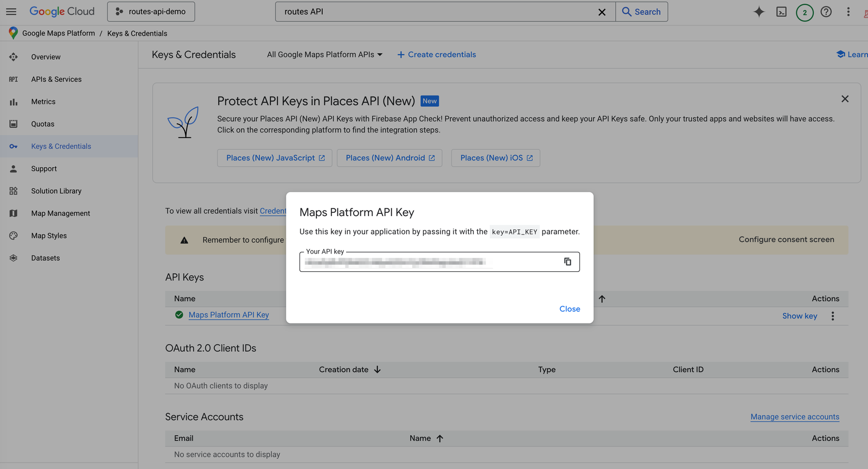Screen dimensions: 868x469
Task: Open the Maps Platform API Key link
Action: click(x=228, y=315)
